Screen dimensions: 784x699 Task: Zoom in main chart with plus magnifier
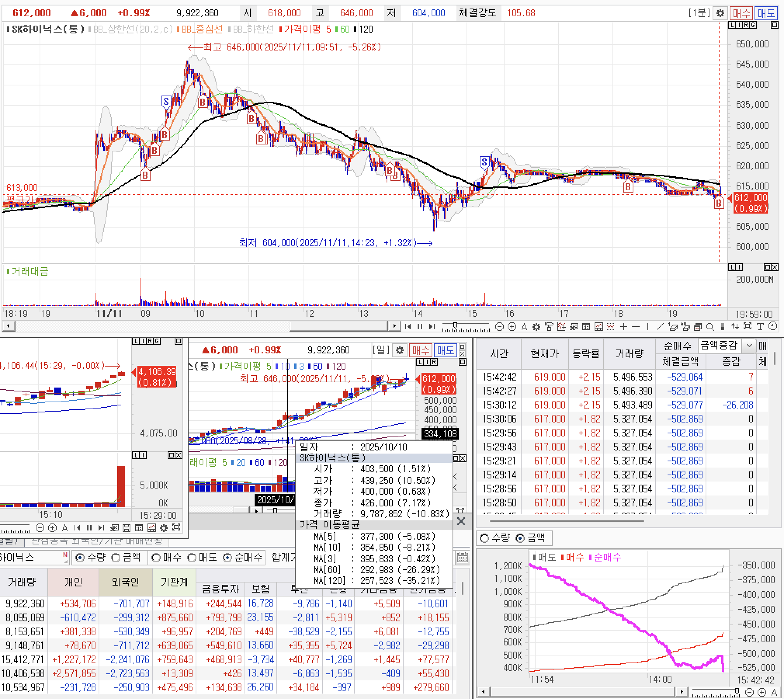[x=512, y=327]
